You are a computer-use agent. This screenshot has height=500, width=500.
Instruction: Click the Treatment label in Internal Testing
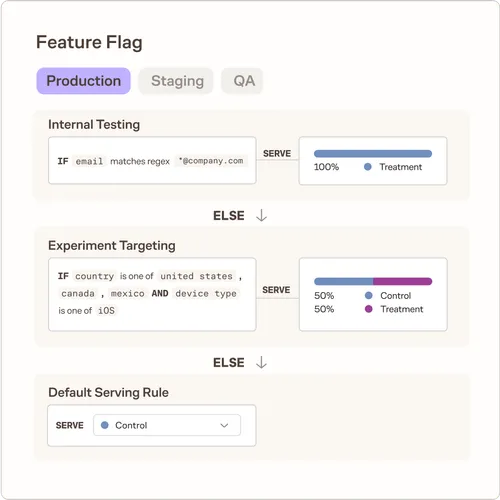(401, 167)
